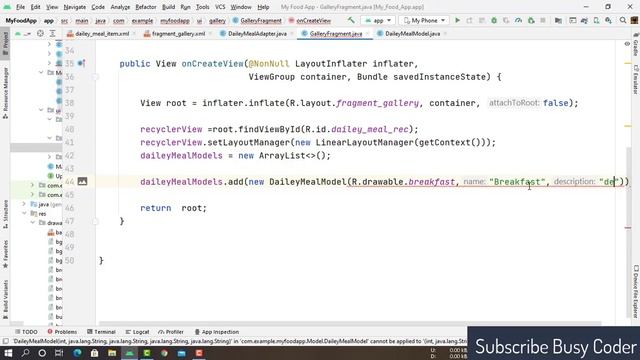Screen dimensions: 640x360
Task: Click the greyed-out Stop button in toolbar
Action: (x=543, y=20)
